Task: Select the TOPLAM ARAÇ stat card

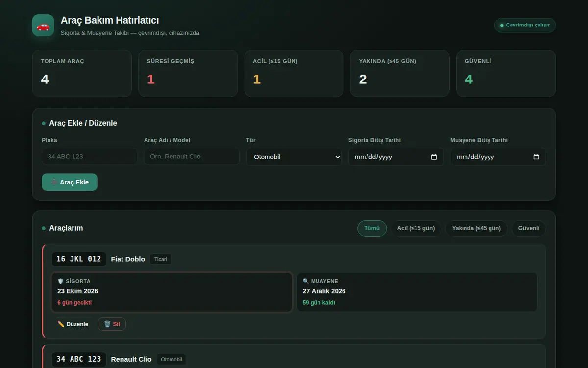Action: click(x=82, y=73)
